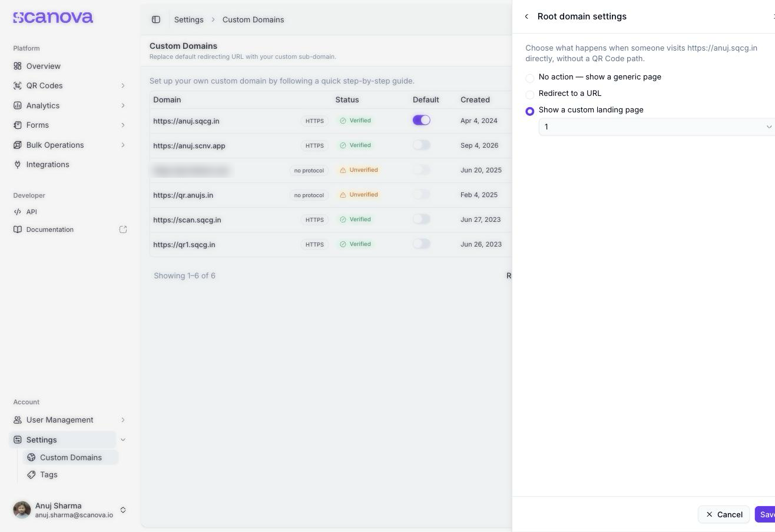Click the Custom Domains globe icon
Screen dimensions: 775x532
coord(31,457)
